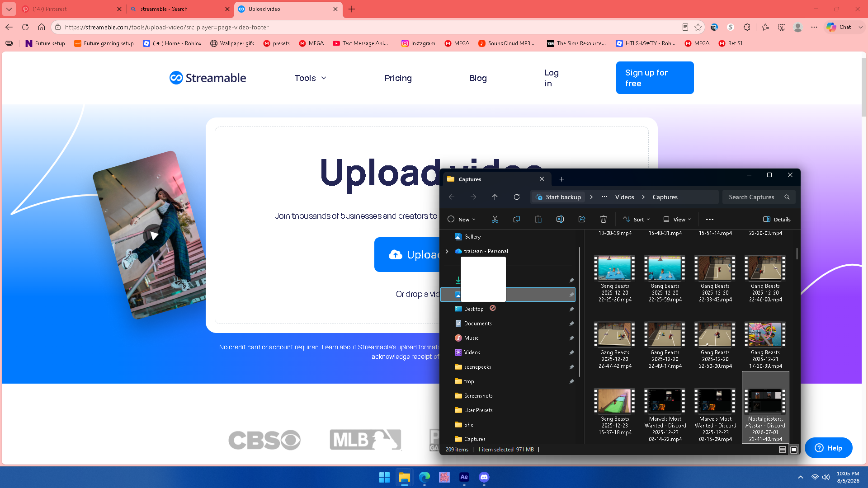Image resolution: width=868 pixels, height=488 pixels.
Task: Click the file list vertical scrollbar
Action: point(797,253)
